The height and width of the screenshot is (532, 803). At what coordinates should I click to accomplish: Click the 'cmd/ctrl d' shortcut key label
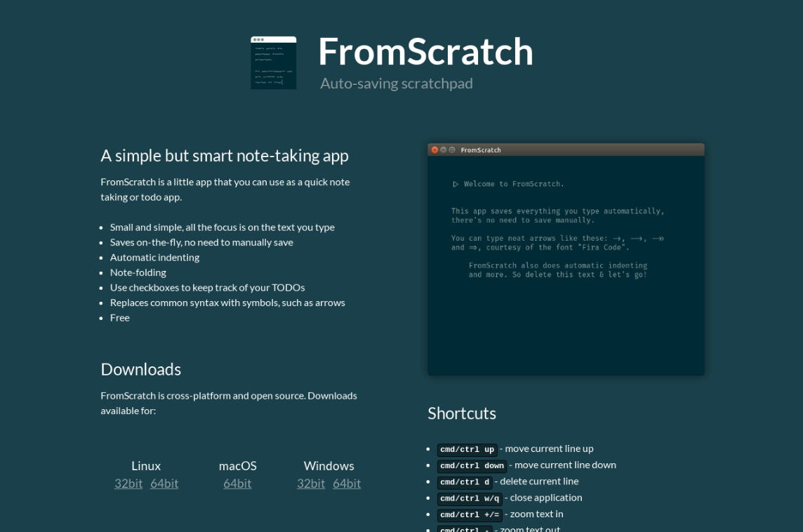click(x=465, y=482)
